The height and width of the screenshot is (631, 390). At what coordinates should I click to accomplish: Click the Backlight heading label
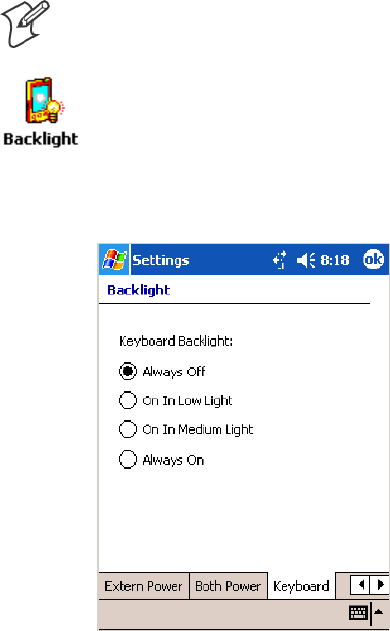click(139, 290)
